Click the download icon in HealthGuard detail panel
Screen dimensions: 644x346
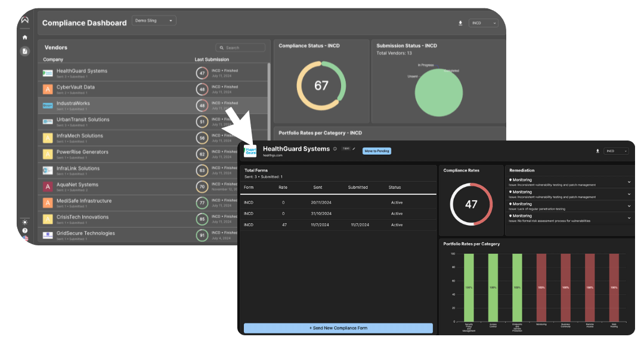coord(598,151)
